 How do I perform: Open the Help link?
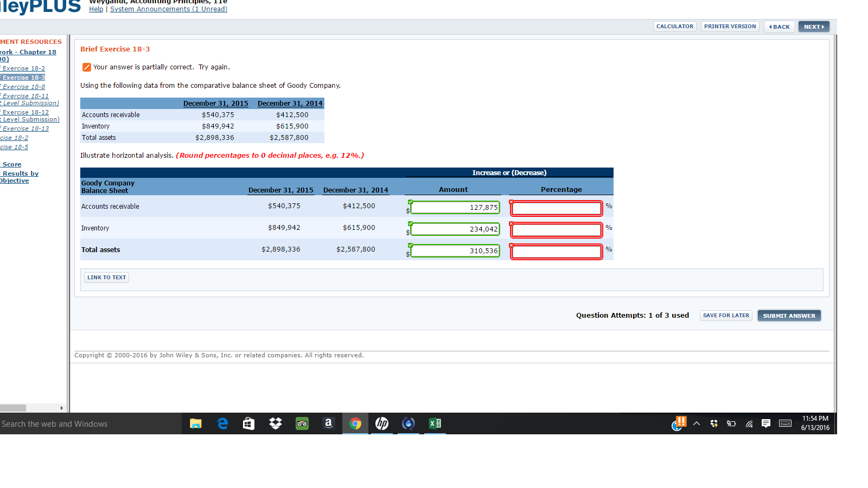(x=96, y=9)
